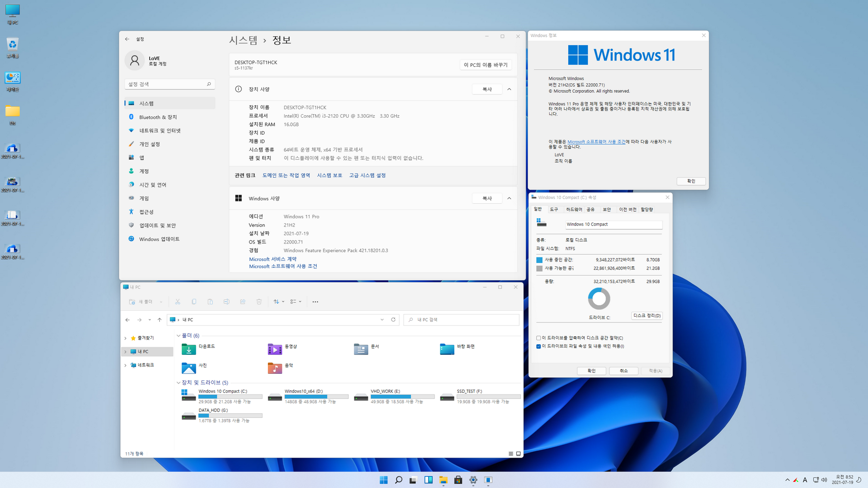Click the Share icon in the 내 PC toolbar

(x=243, y=302)
